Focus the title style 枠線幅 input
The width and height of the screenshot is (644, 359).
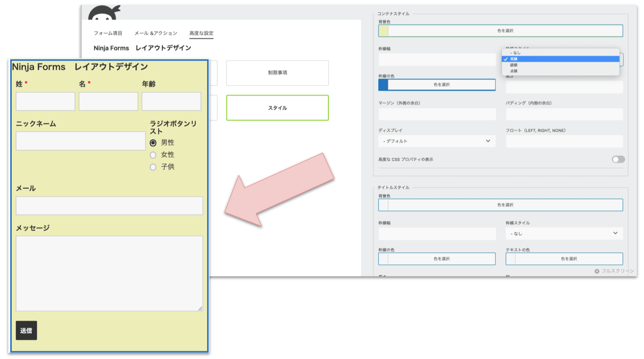coord(437,233)
